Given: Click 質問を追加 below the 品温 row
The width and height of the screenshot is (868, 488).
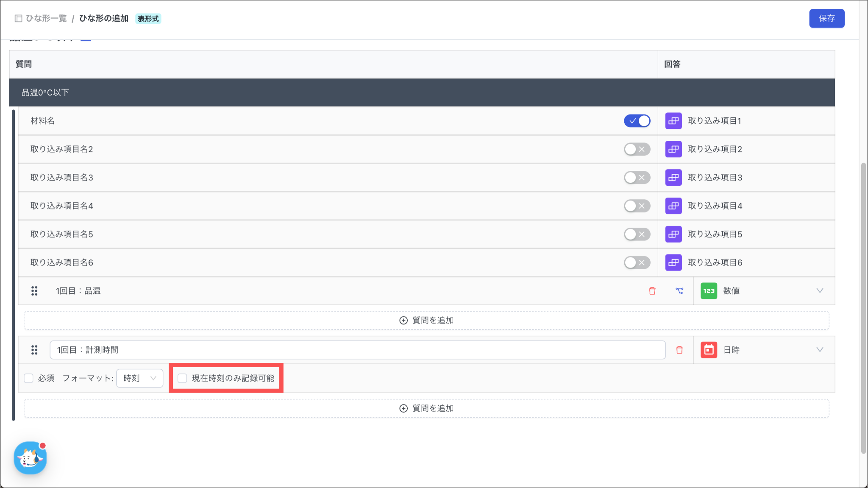Looking at the screenshot, I should click(x=426, y=321).
